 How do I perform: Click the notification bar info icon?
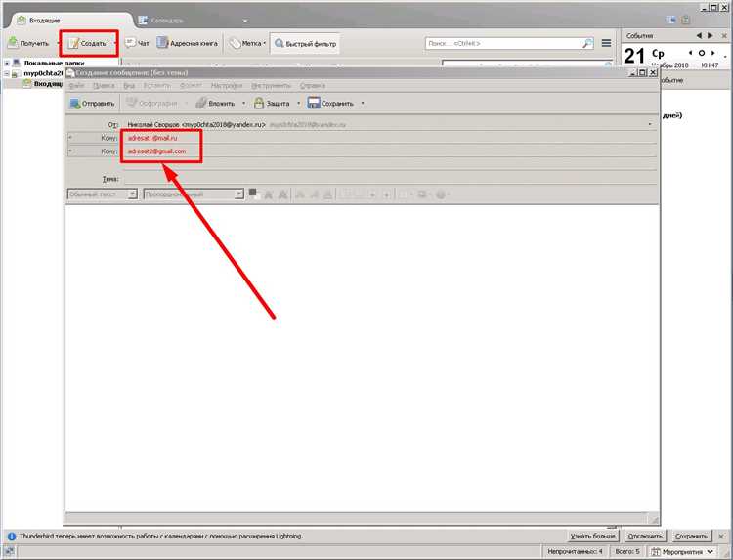11,537
